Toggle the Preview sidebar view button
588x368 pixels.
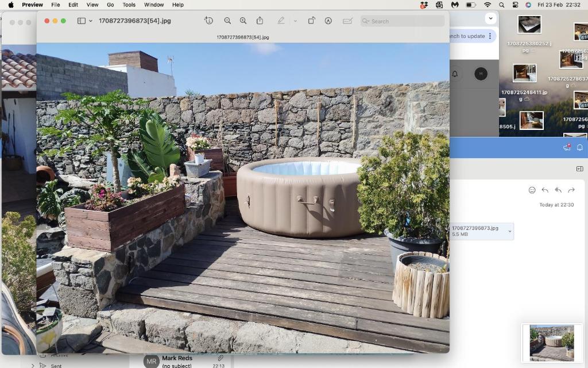82,21
